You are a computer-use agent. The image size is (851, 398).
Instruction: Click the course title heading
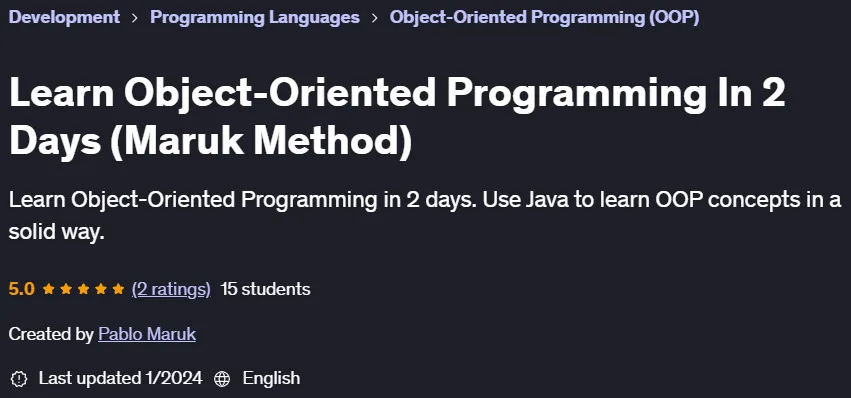(397, 116)
